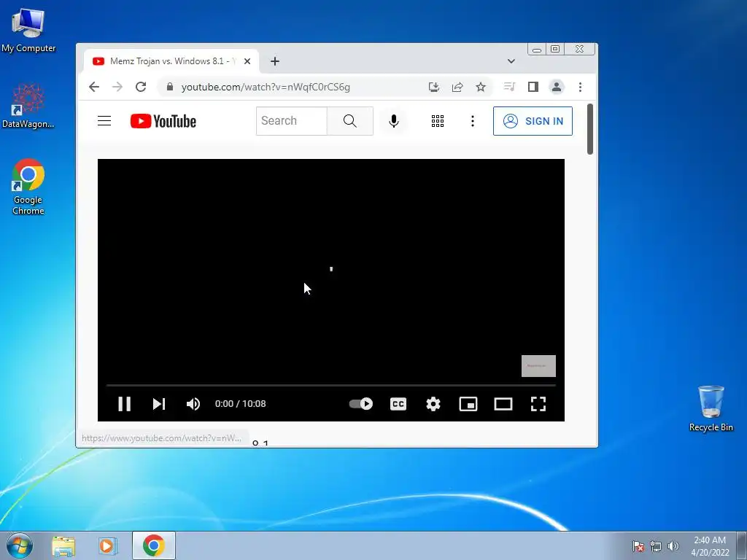Focus the YouTube Search field
Viewport: 747px width, 560px height.
292,121
